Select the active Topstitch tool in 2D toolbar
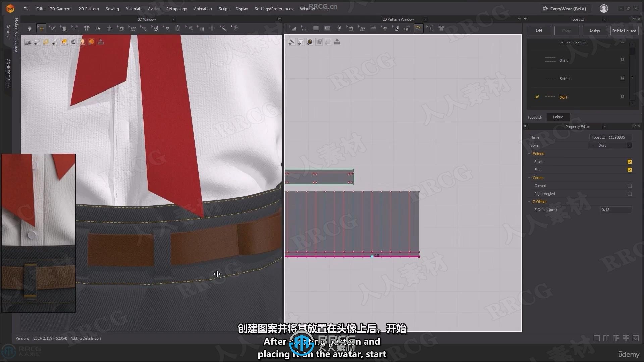The width and height of the screenshot is (644, 362). coord(419,28)
